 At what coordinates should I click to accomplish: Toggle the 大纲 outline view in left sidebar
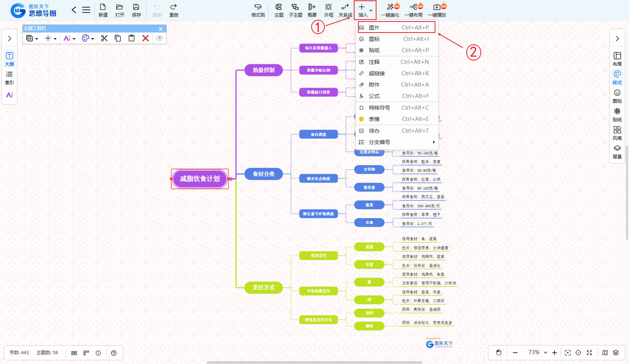pos(9,59)
